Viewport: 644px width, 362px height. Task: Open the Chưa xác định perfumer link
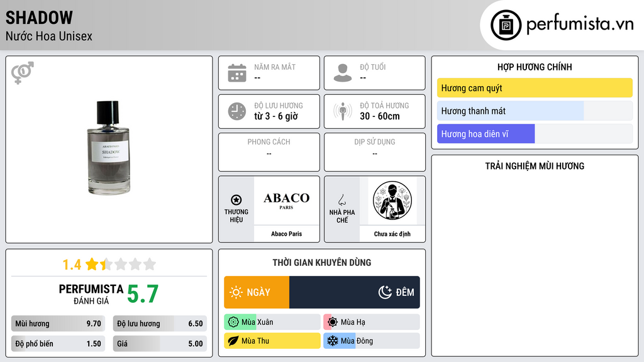click(x=392, y=234)
